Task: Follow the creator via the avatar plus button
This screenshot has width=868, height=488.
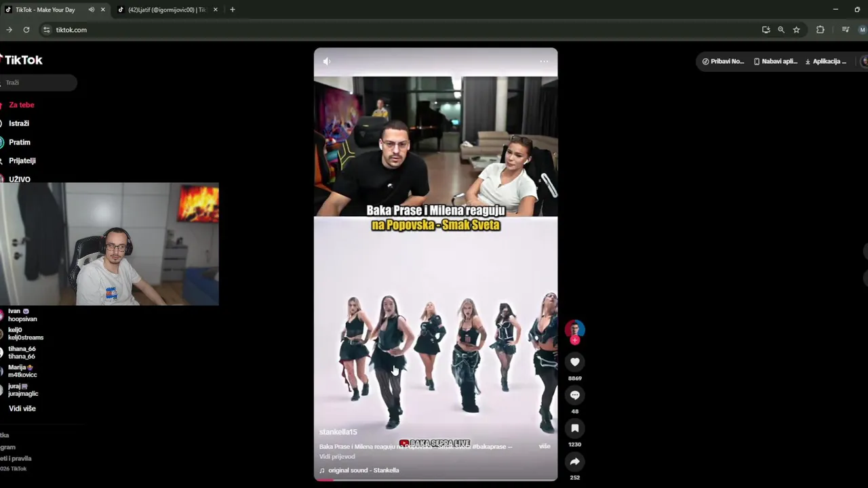Action: click(575, 340)
